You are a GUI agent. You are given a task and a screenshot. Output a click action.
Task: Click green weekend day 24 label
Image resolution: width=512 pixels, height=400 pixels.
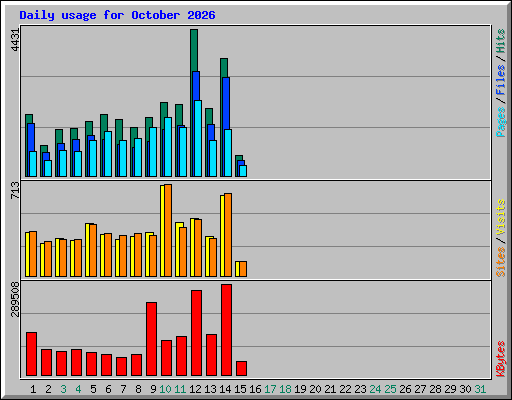click(x=375, y=389)
